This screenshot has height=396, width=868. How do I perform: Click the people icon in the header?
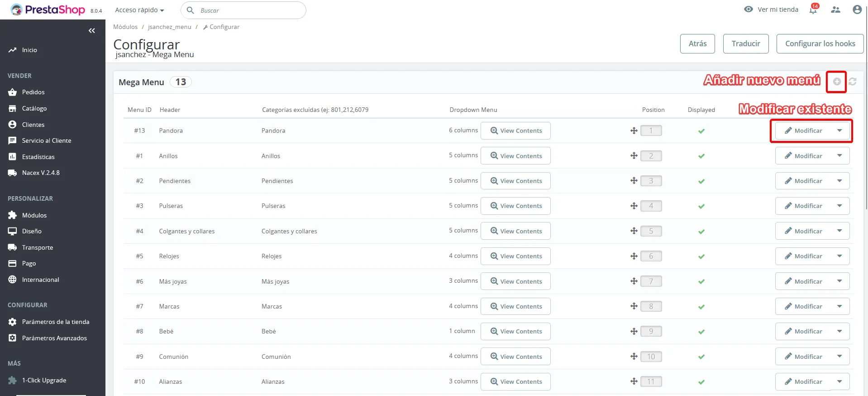[836, 10]
